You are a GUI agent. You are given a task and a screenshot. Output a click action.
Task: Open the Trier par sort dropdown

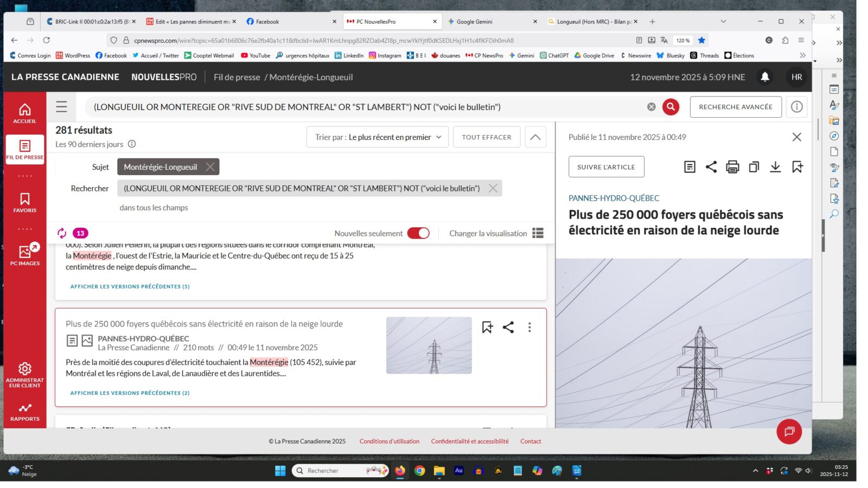[378, 137]
